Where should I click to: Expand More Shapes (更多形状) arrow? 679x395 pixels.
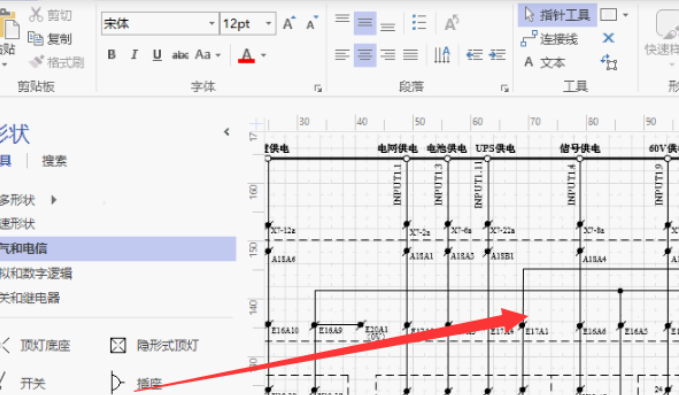click(x=54, y=200)
